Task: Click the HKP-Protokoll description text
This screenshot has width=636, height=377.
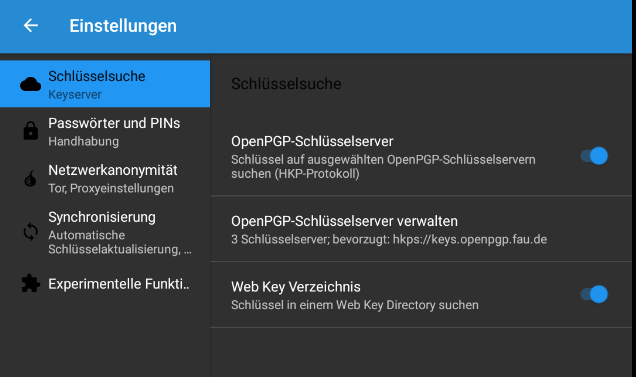Action: (383, 166)
